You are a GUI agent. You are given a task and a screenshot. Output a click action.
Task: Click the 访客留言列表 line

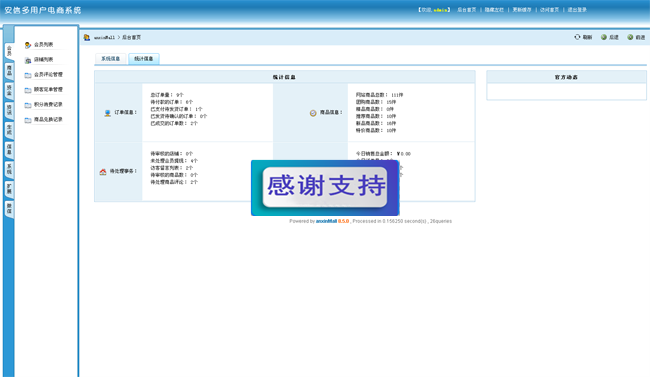(x=172, y=168)
